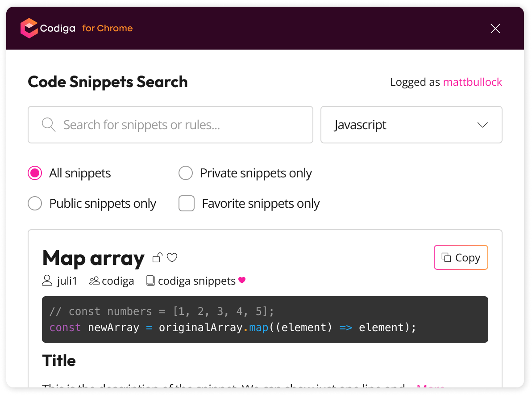This screenshot has width=532, height=395.
Task: Click the map array code block
Action: click(x=265, y=319)
